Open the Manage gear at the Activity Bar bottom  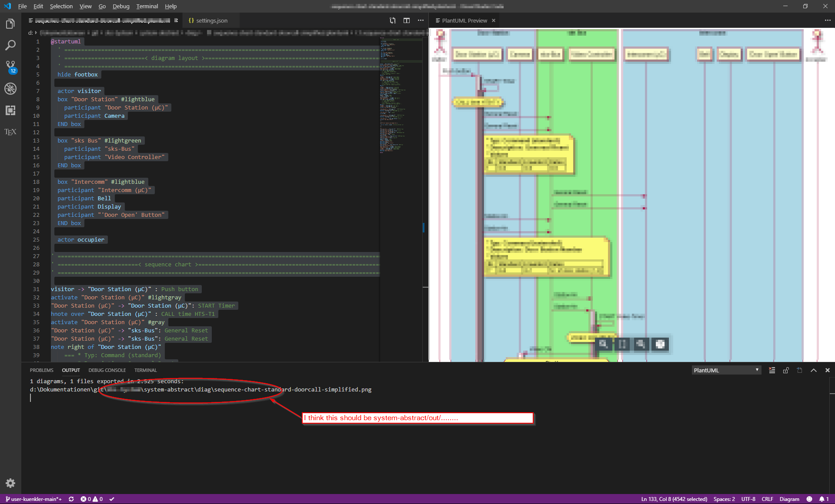(x=10, y=483)
